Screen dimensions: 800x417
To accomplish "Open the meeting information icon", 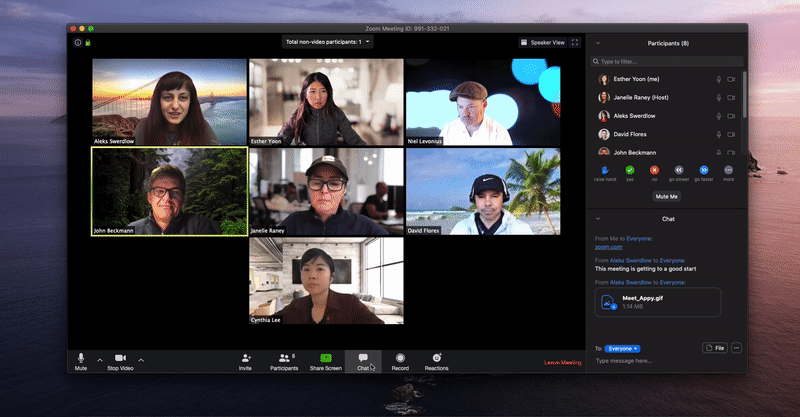I will [x=78, y=43].
